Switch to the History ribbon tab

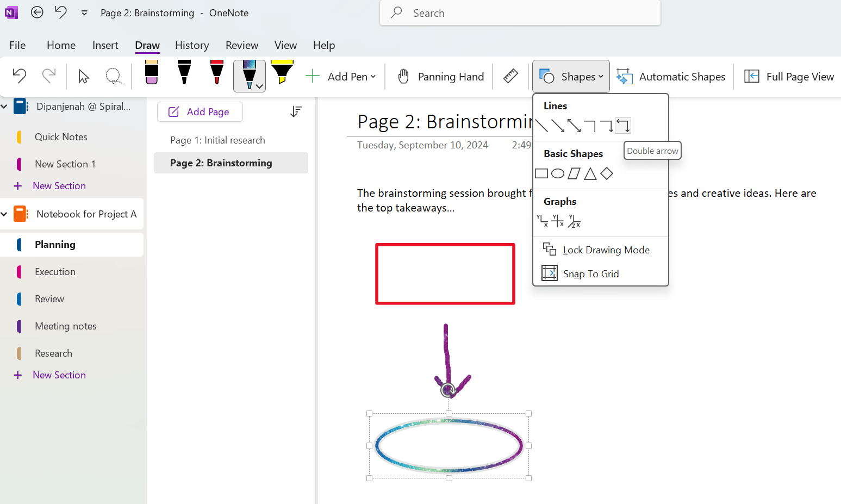pyautogui.click(x=192, y=45)
